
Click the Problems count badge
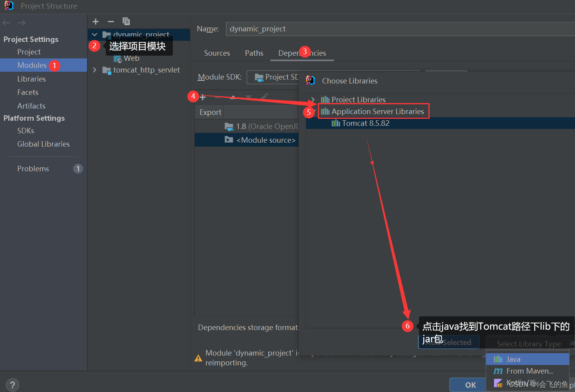(78, 169)
